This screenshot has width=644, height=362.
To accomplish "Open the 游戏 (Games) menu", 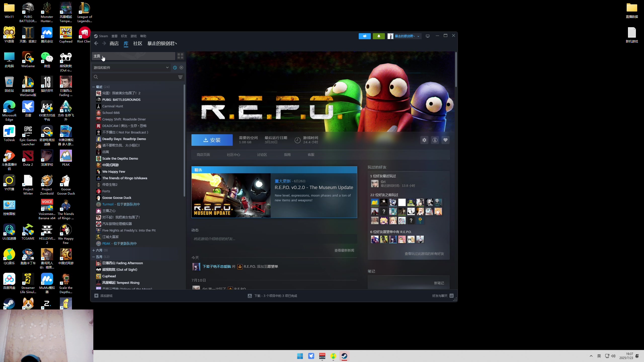I will point(134,36).
